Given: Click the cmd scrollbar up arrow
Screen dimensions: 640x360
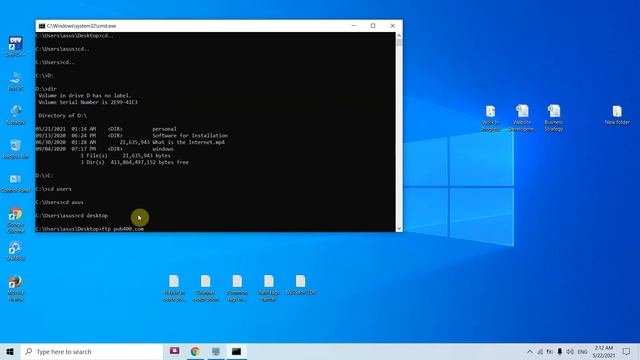Looking at the screenshot, I should pyautogui.click(x=399, y=36).
